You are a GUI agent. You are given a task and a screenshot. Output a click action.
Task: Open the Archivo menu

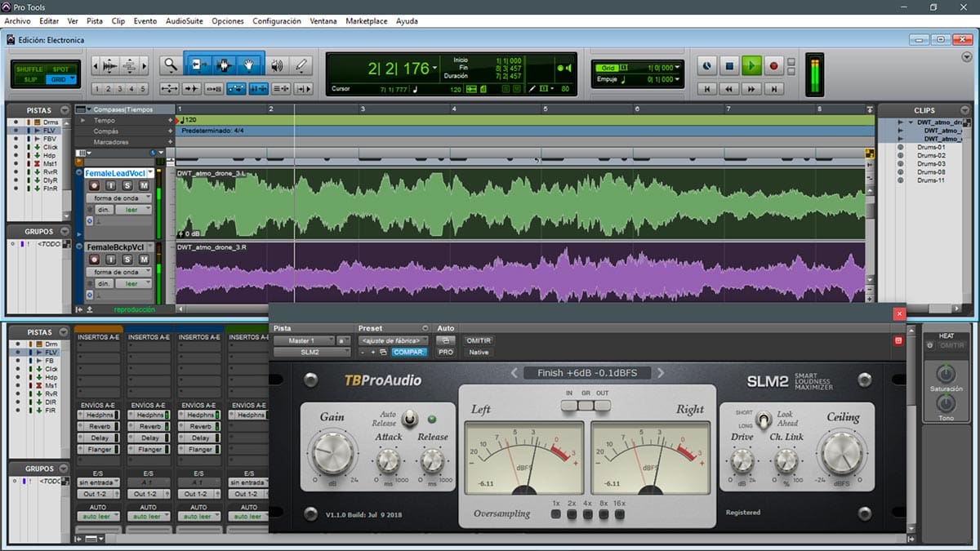(x=17, y=21)
